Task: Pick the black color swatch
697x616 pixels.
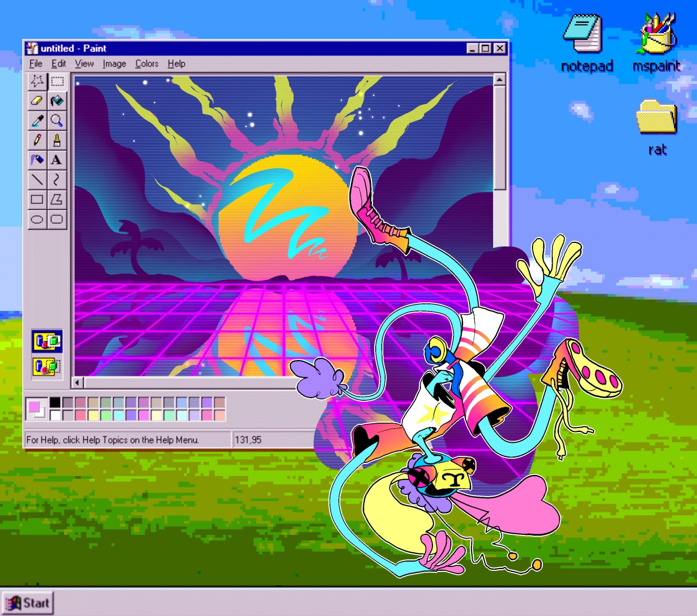Action: tap(56, 402)
